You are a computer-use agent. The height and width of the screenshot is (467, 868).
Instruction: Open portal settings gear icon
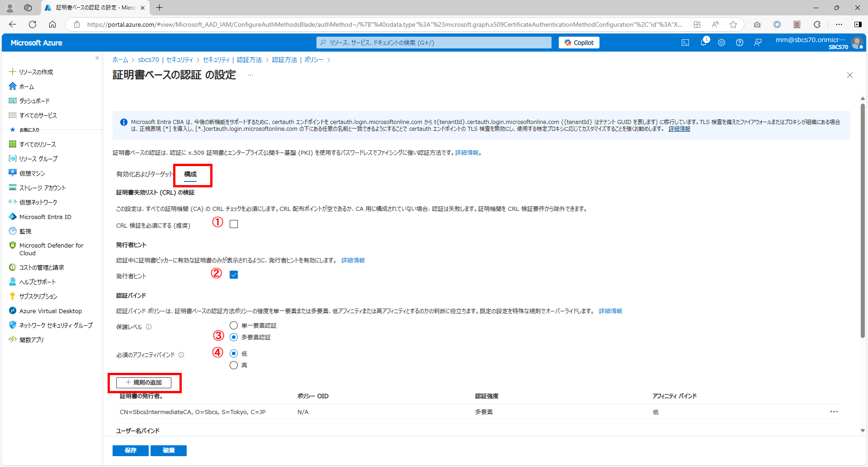pos(722,43)
